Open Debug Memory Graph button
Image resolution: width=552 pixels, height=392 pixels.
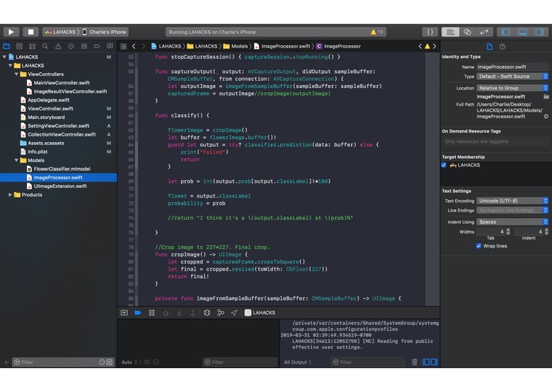[x=221, y=313]
